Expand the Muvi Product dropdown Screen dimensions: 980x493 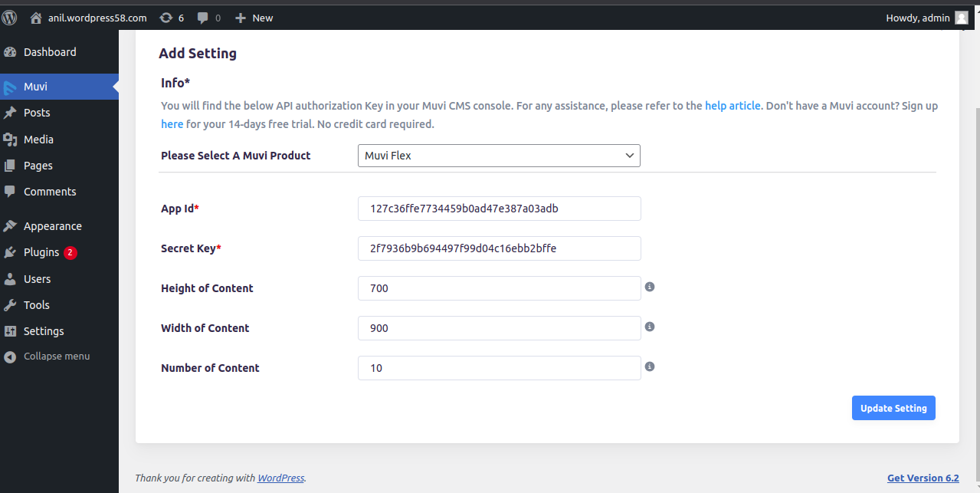click(x=499, y=156)
